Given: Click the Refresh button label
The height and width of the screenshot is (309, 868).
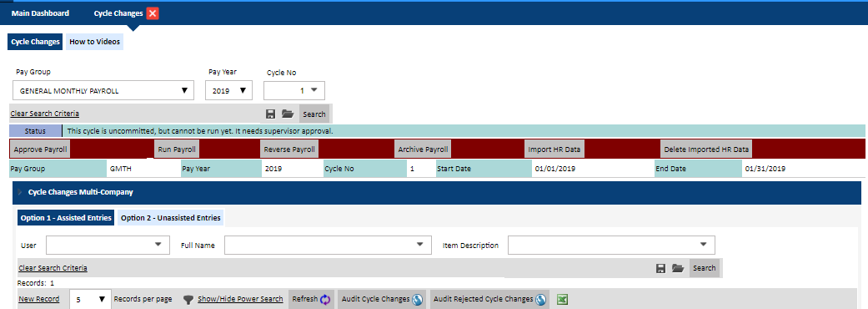Looking at the screenshot, I should point(304,300).
